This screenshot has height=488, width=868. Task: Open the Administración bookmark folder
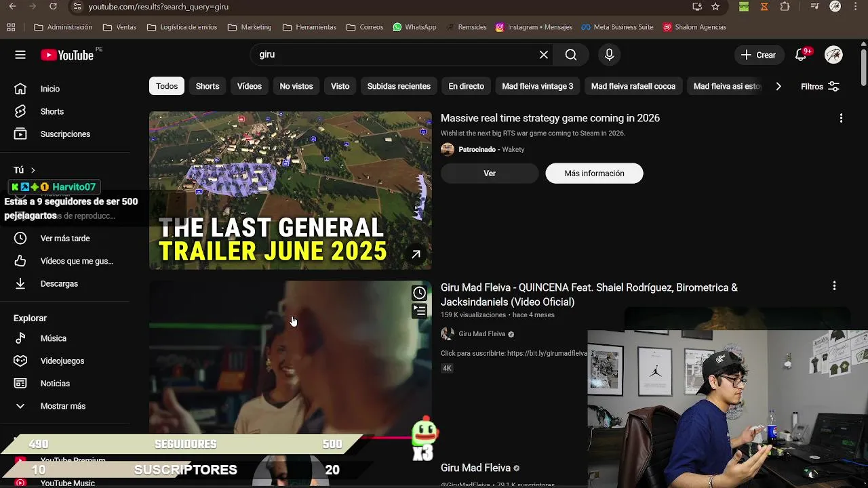63,27
